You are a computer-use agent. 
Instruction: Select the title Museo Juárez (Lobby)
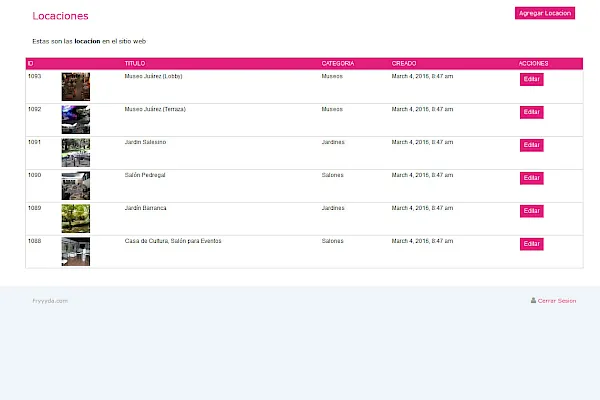pyautogui.click(x=153, y=76)
